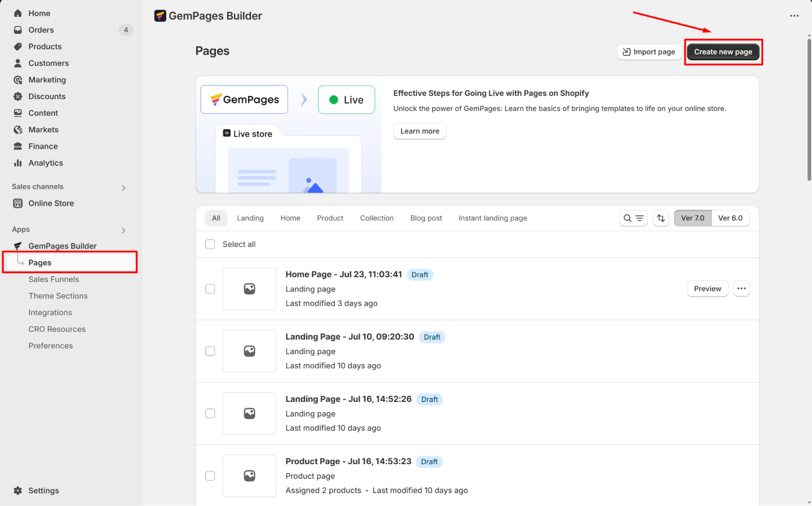Click the Online Store icon

[18, 203]
